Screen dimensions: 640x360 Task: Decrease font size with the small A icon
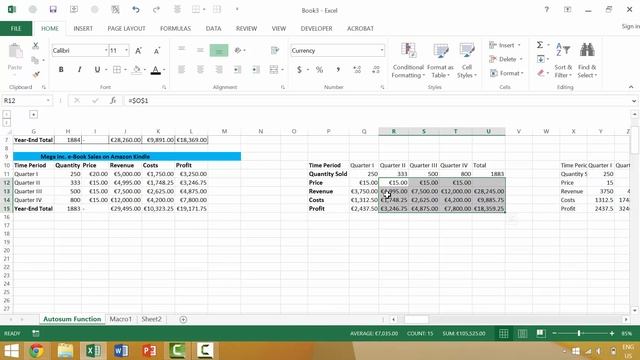(x=157, y=51)
